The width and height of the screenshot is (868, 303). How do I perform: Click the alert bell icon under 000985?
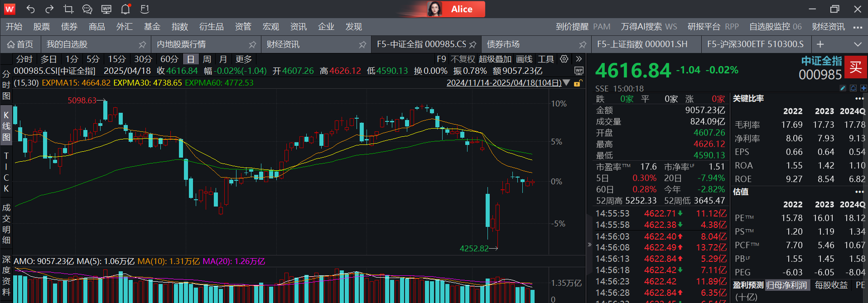(853, 88)
